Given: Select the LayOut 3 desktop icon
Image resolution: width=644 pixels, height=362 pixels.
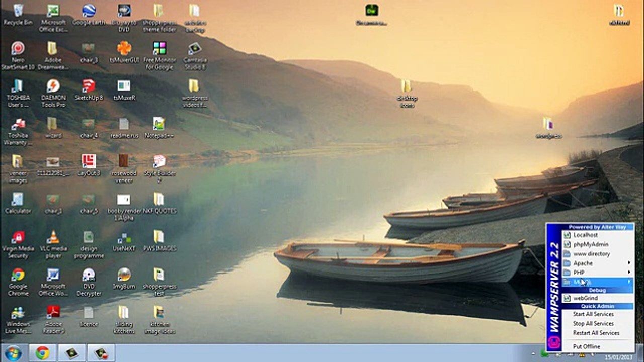Looking at the screenshot, I should 89,165.
